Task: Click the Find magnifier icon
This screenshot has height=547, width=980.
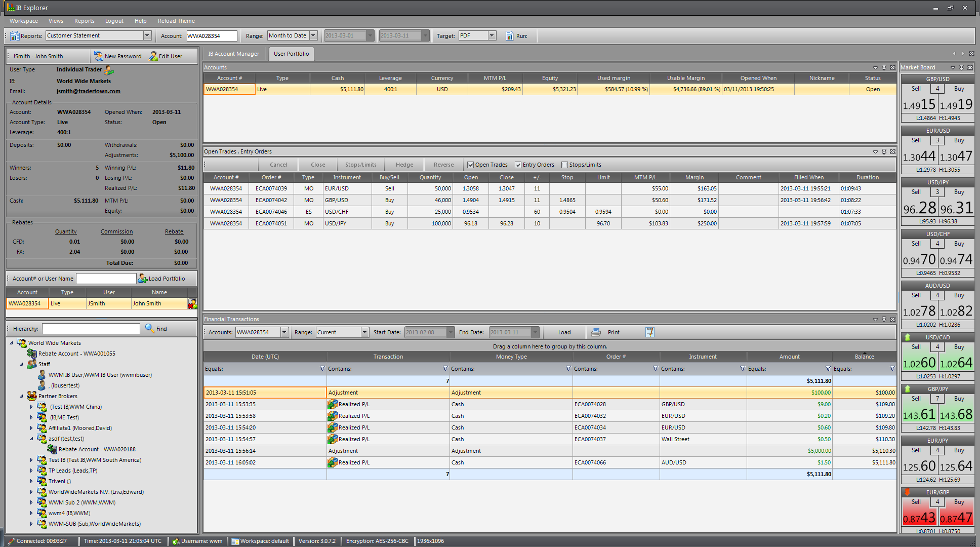Action: click(x=150, y=328)
